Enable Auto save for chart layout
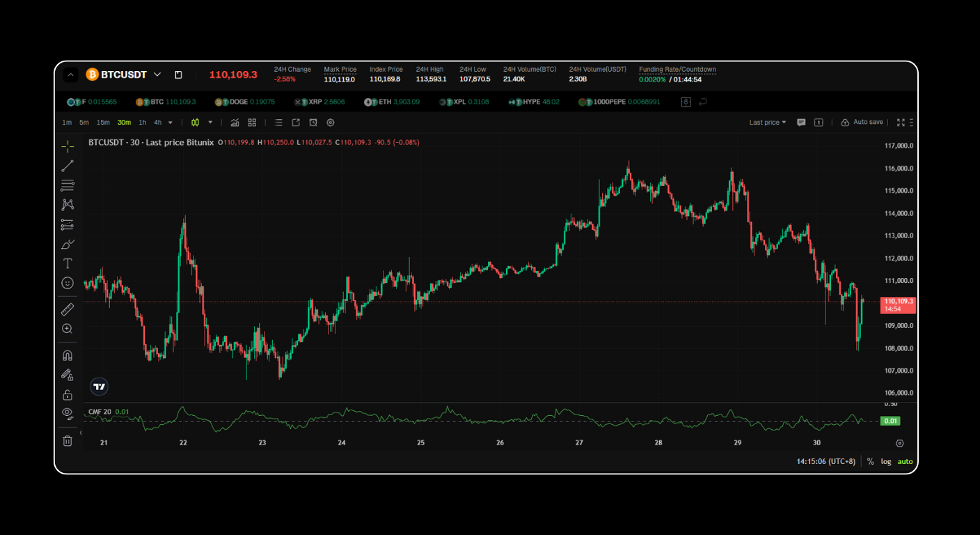This screenshot has width=980, height=535. [x=862, y=122]
